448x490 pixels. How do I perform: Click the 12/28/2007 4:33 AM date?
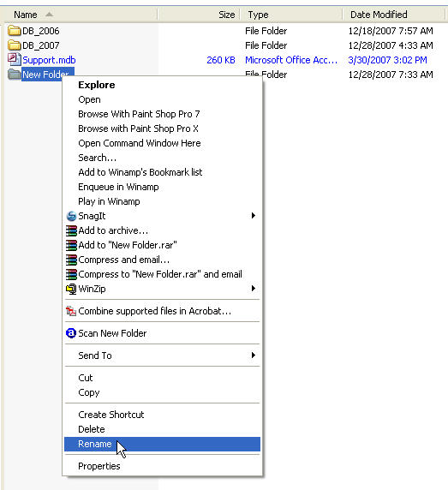[391, 45]
